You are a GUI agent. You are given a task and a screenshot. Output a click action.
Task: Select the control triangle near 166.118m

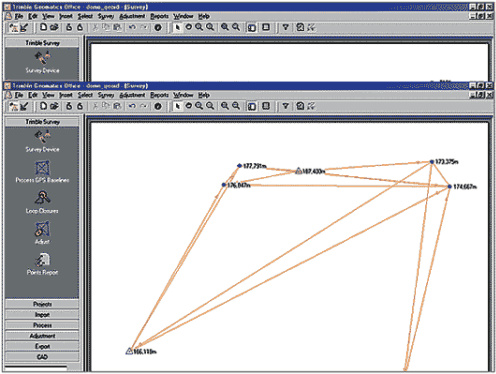(129, 351)
